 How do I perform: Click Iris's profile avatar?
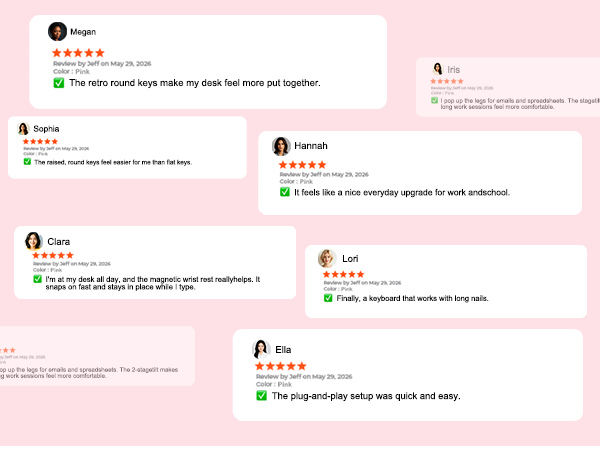438,69
